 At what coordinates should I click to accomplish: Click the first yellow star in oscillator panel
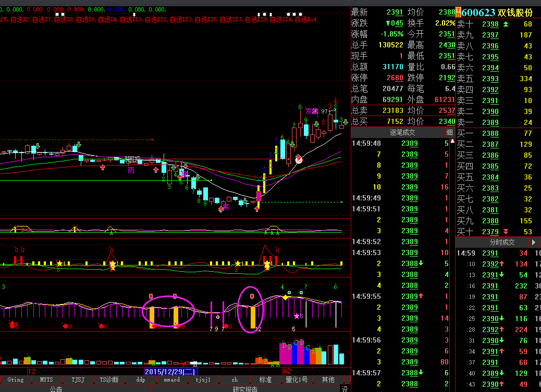coord(59,264)
